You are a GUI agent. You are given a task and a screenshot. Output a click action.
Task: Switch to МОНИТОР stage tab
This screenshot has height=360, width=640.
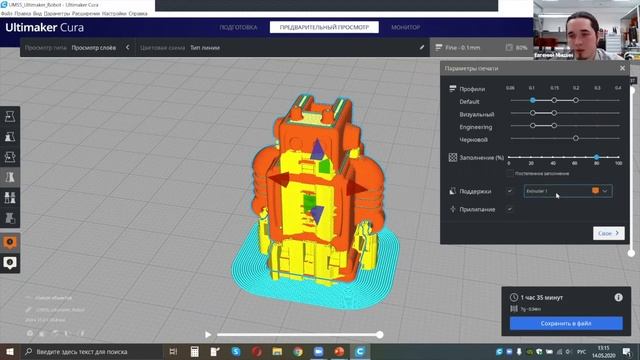[405, 27]
